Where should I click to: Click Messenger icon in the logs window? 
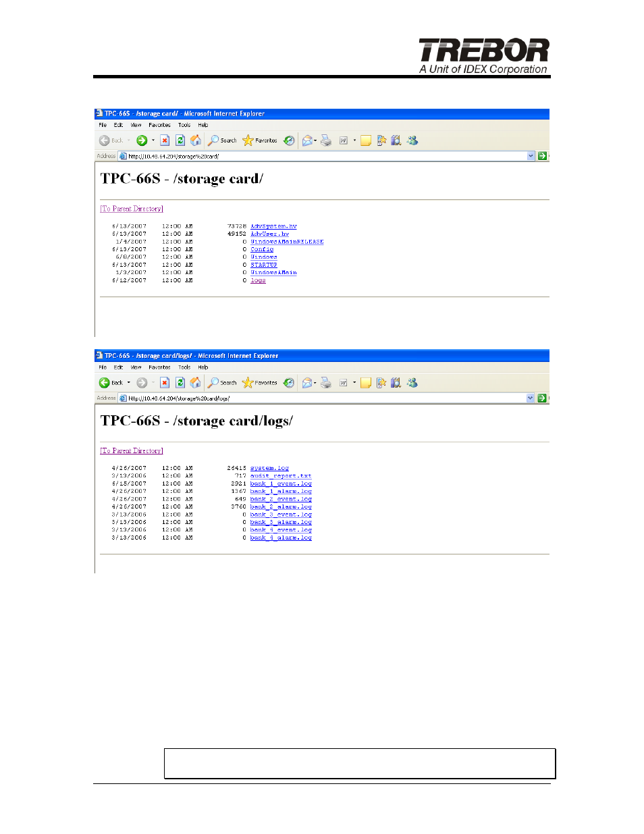pos(412,383)
